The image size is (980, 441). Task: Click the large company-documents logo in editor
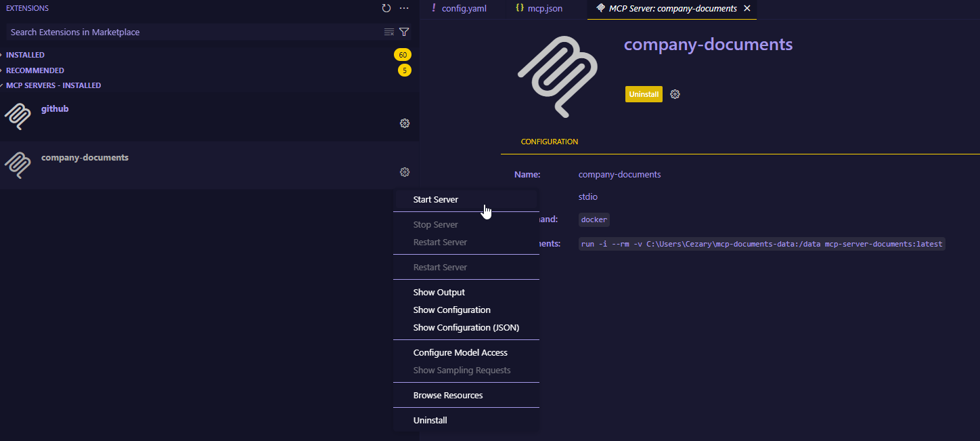pyautogui.click(x=557, y=77)
